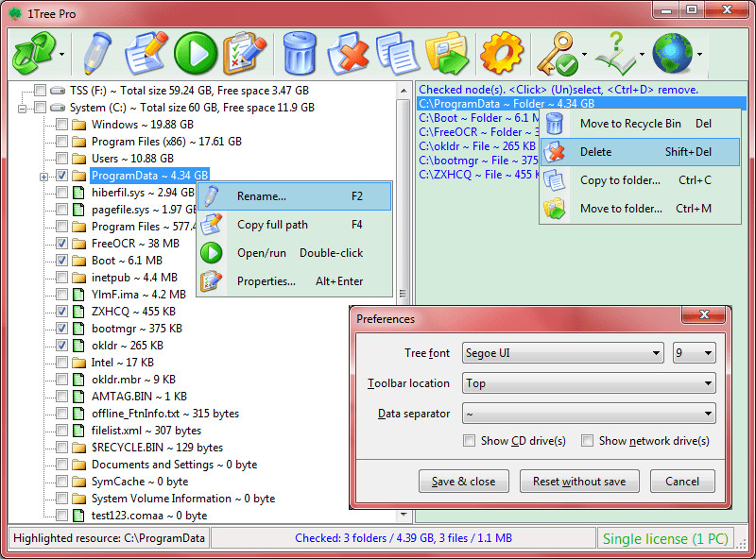The image size is (756, 559).
Task: Select C:\Boot row in checked list
Action: 478,118
